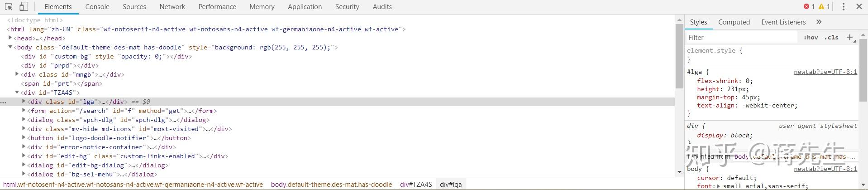This screenshot has width=868, height=190.
Task: Click the yellow warning count icon
Action: coord(821,7)
